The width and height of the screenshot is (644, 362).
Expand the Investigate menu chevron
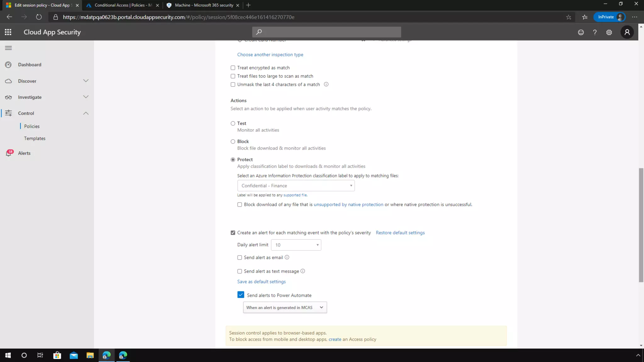click(86, 97)
